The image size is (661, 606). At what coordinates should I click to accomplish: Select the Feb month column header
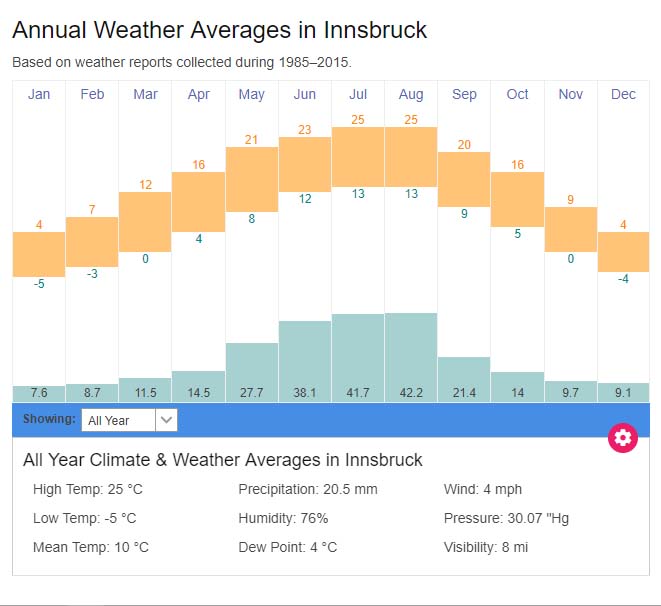point(92,94)
